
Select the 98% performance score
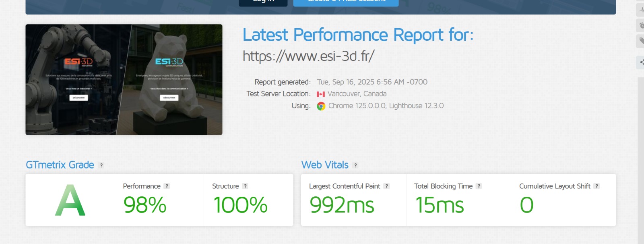click(145, 205)
